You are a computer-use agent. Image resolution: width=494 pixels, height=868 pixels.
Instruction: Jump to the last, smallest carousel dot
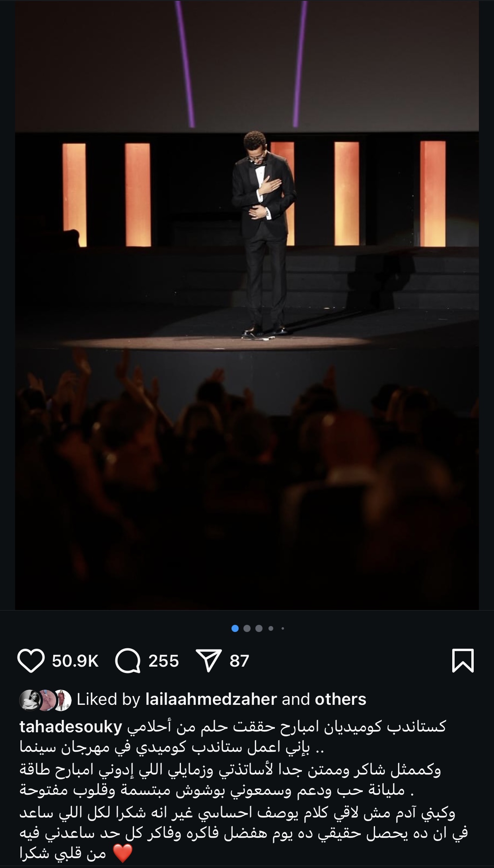282,628
